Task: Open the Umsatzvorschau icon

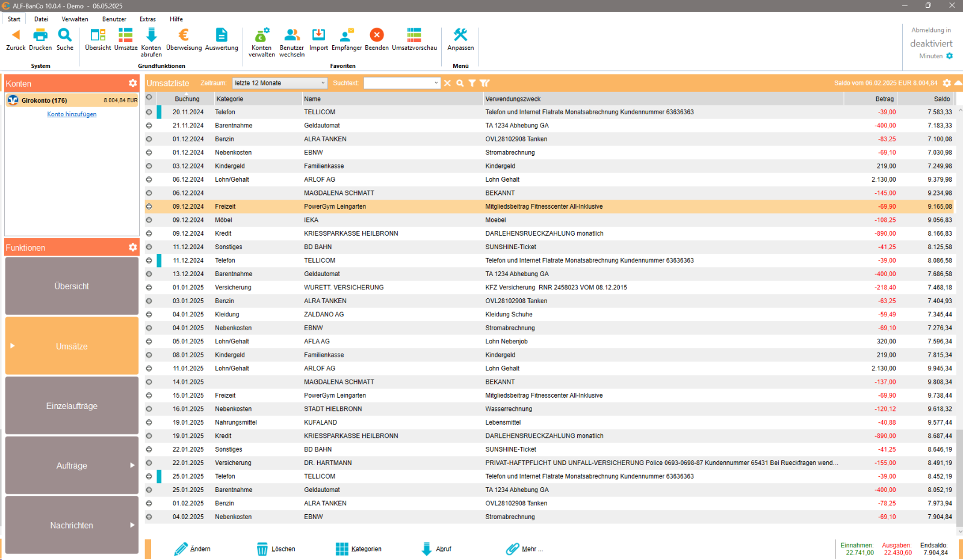Action: pos(414,35)
